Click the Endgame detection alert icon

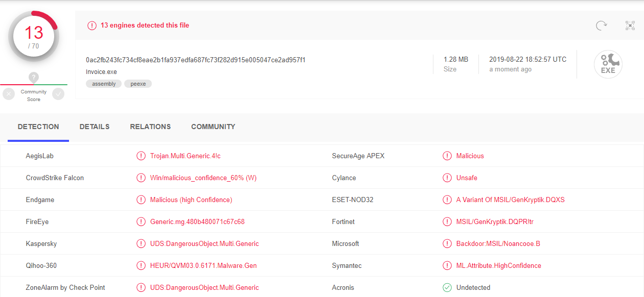click(x=141, y=200)
